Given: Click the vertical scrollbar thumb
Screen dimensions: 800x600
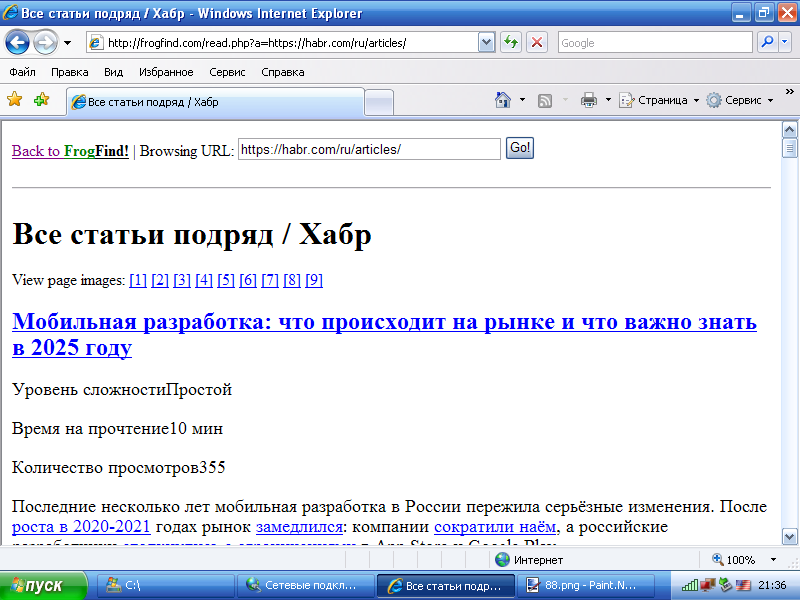Looking at the screenshot, I should [x=789, y=148].
